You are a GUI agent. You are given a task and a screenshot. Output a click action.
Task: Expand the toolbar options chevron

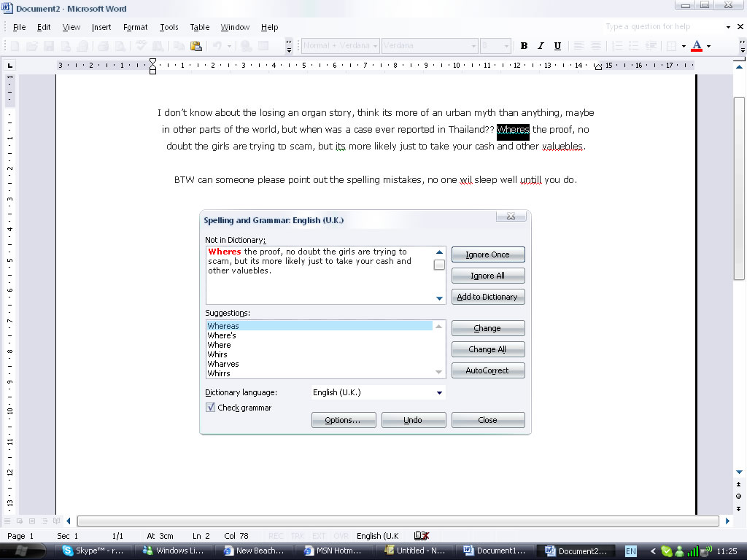point(289,46)
